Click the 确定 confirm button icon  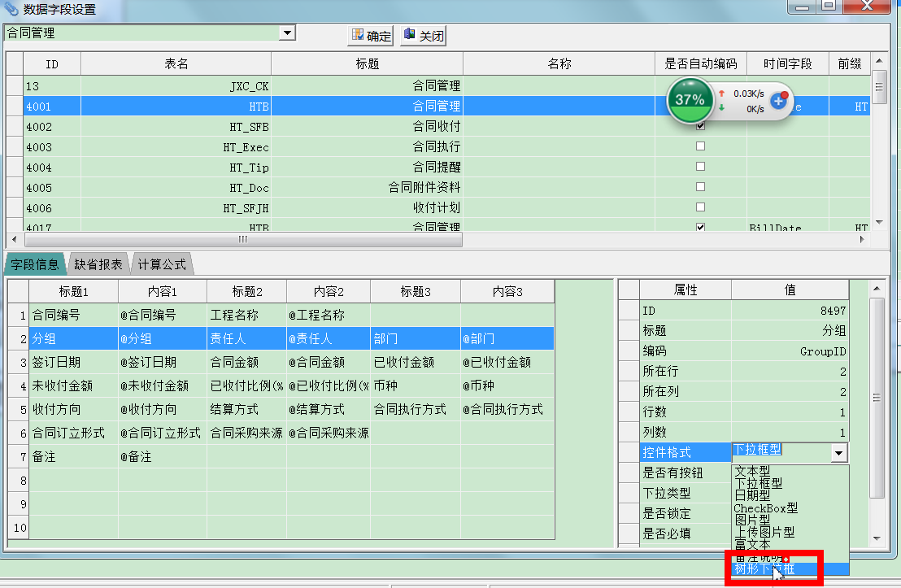(x=357, y=36)
